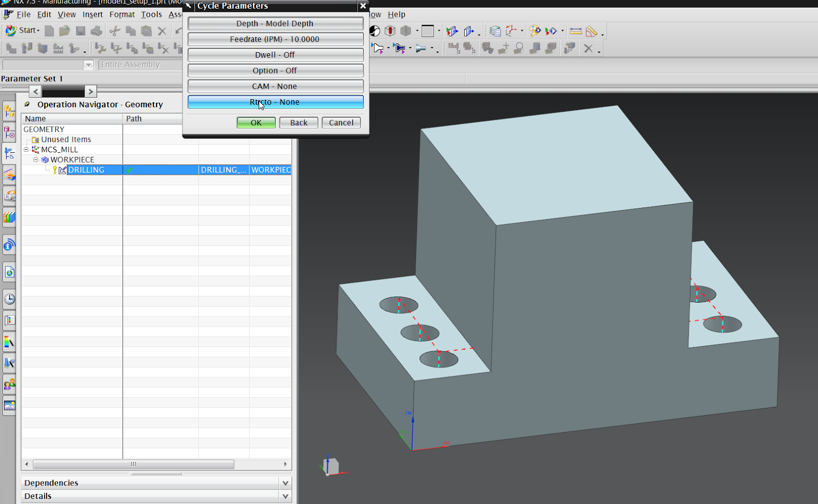
Task: Click the navigator horizontal scrollbar thumb
Action: pyautogui.click(x=133, y=464)
